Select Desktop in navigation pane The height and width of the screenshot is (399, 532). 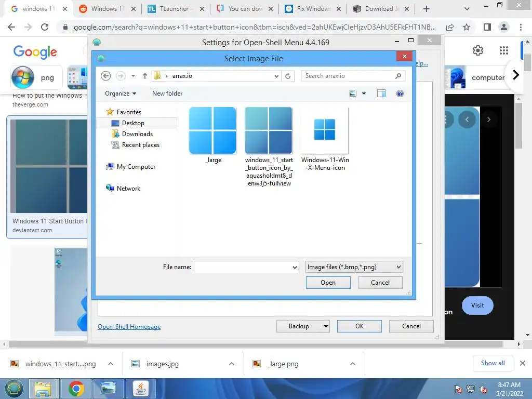point(133,123)
